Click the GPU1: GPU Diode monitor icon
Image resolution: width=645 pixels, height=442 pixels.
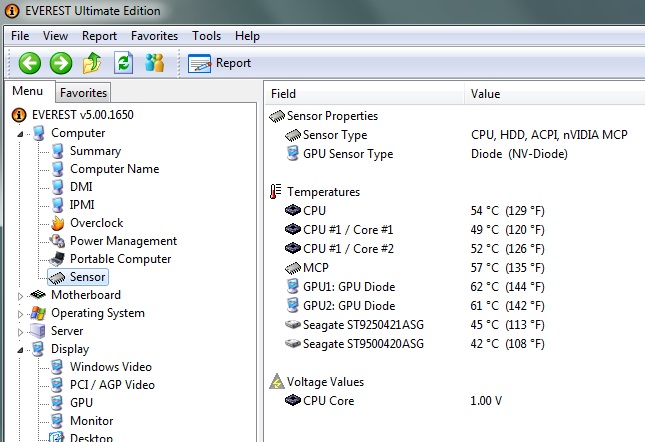292,286
